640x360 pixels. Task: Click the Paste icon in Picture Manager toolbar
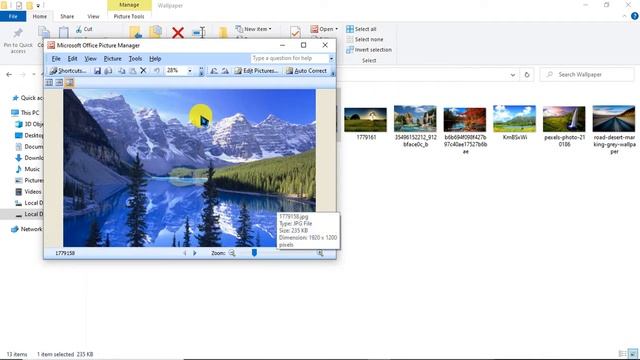(133, 71)
